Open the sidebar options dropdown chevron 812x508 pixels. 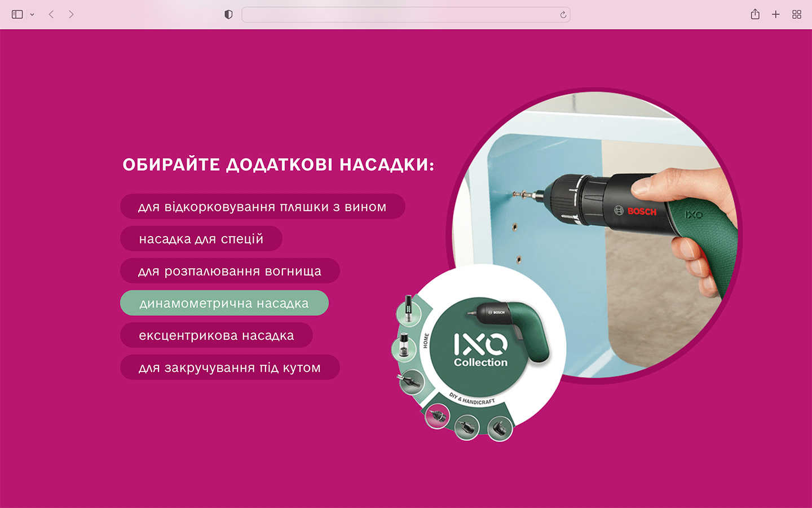click(32, 15)
